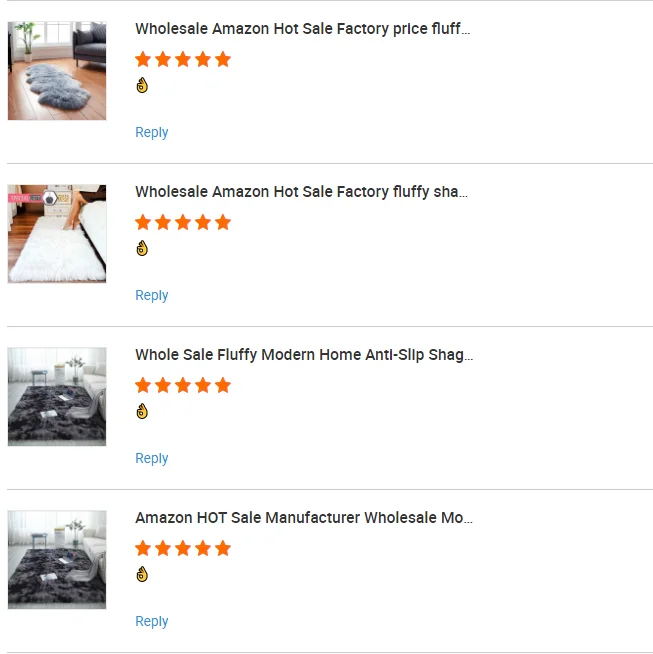
Task: Click OK-hand emoji in 'Factory fluffy sha...' review
Action: tap(142, 249)
